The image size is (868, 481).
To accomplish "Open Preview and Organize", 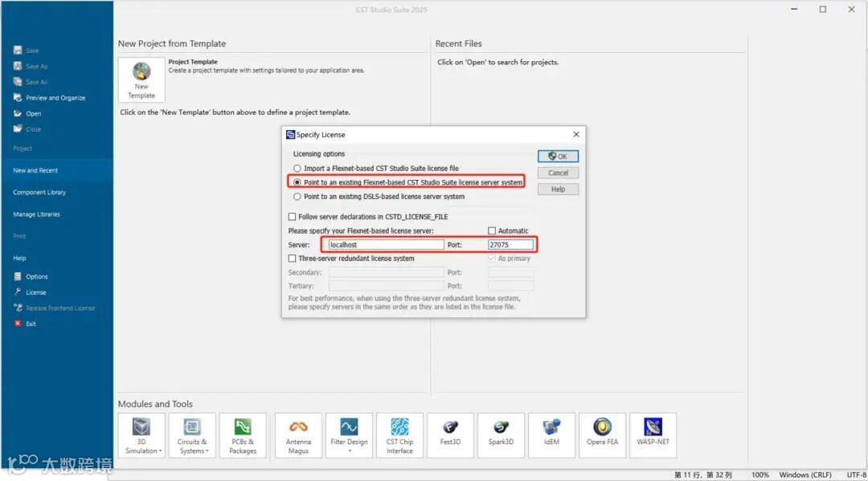I will tap(50, 98).
